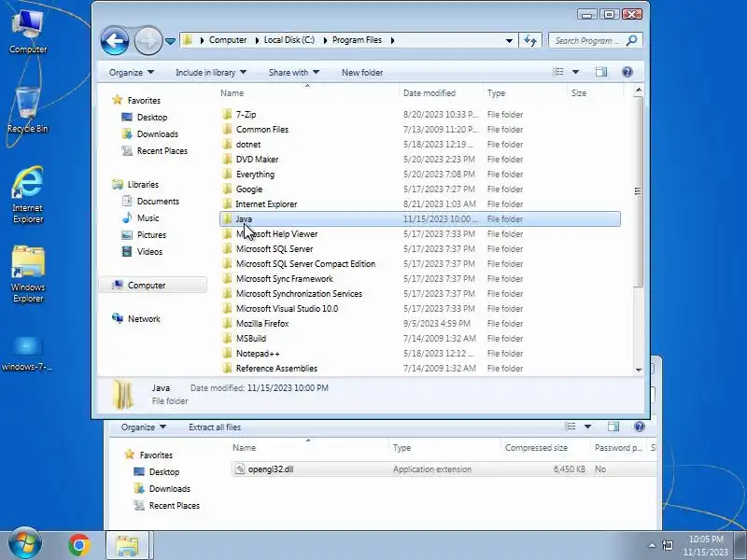This screenshot has height=560, width=747.
Task: Open view options dropdown in Program Files window
Action: 575,72
